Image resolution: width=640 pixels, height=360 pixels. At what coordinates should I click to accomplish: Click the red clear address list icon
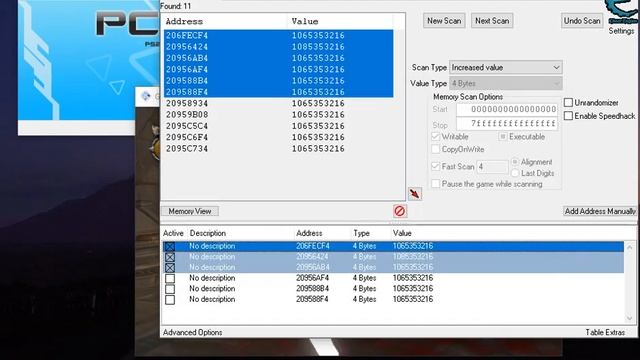pyautogui.click(x=400, y=211)
